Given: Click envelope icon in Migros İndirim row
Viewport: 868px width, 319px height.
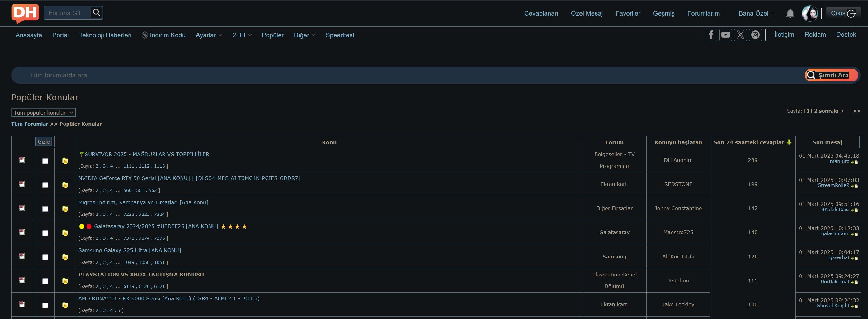Looking at the screenshot, I should point(22,208).
